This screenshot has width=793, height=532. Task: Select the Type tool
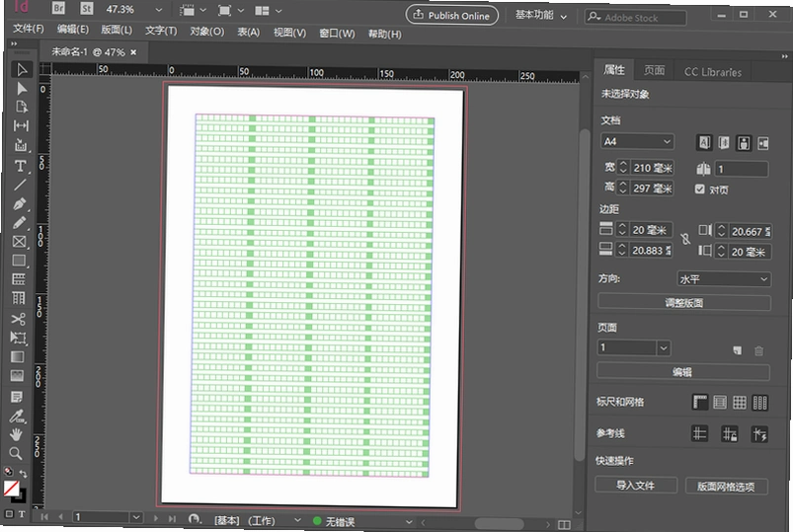tap(20, 166)
